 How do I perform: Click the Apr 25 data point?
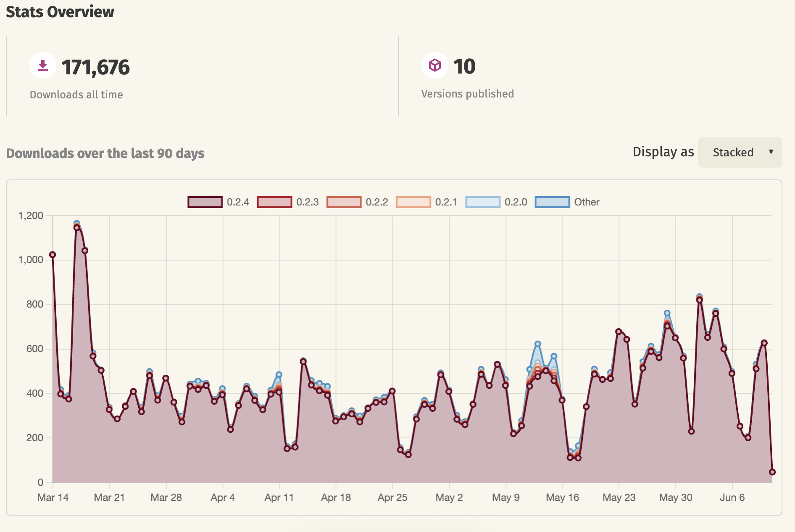[392, 391]
